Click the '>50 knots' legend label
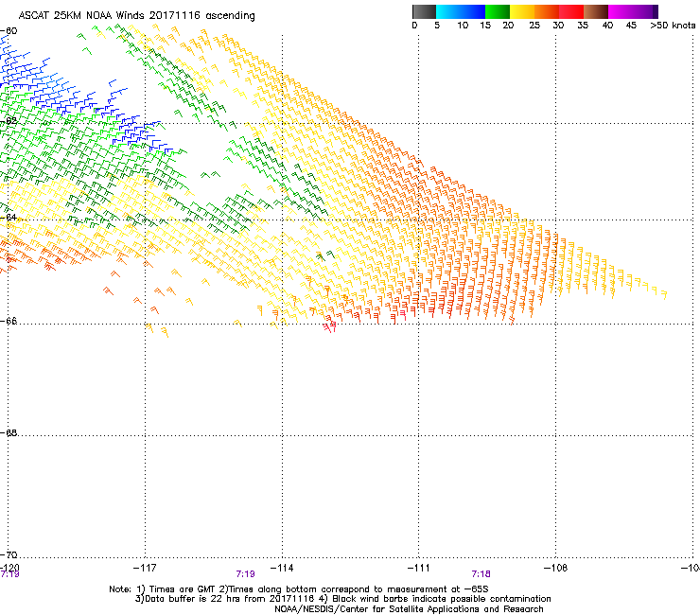This screenshot has height=615, width=700. click(673, 26)
